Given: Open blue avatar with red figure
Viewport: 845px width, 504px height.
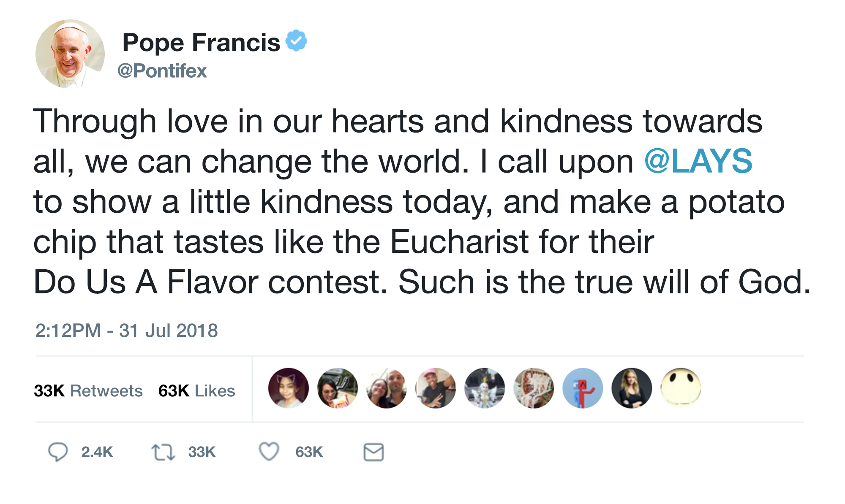Looking at the screenshot, I should tap(583, 388).
